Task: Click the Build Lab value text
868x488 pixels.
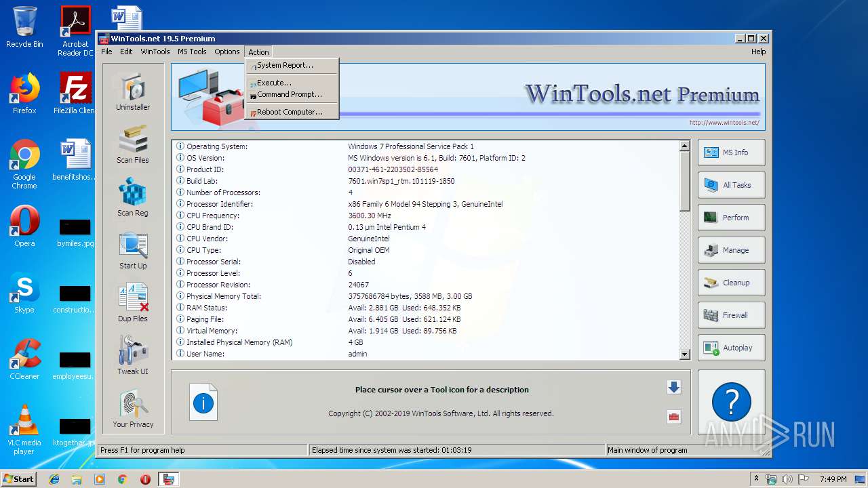Action: pyautogui.click(x=401, y=181)
